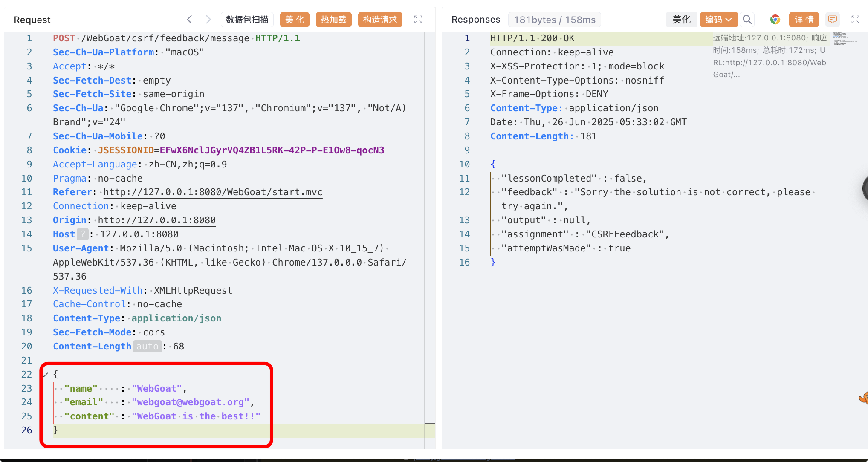Click the 美化 button in the Responses panel
Image resolution: width=868 pixels, height=462 pixels.
(681, 20)
